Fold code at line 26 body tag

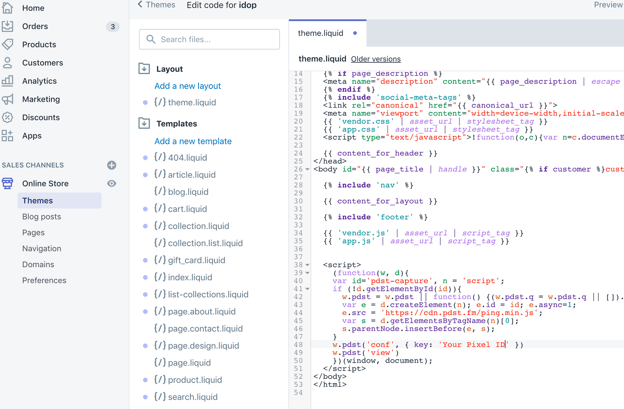coord(307,169)
